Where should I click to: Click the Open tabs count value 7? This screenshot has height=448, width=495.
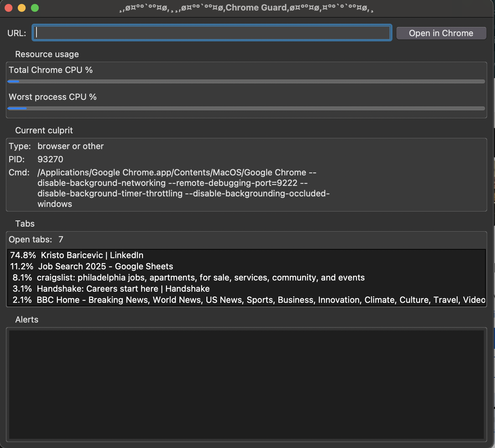[61, 239]
